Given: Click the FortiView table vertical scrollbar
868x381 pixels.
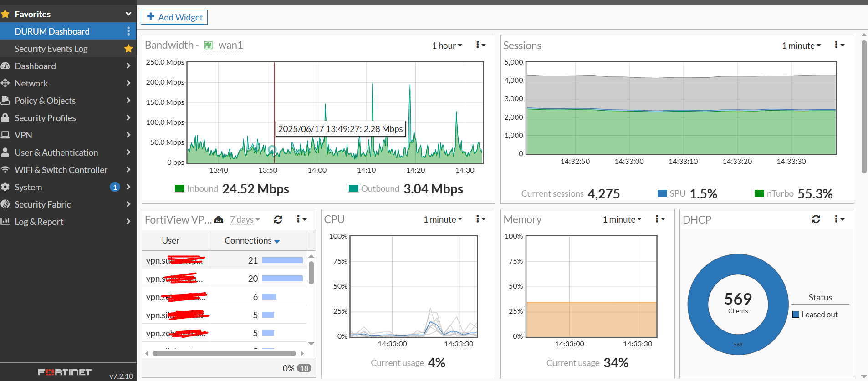Looking at the screenshot, I should pos(311,272).
